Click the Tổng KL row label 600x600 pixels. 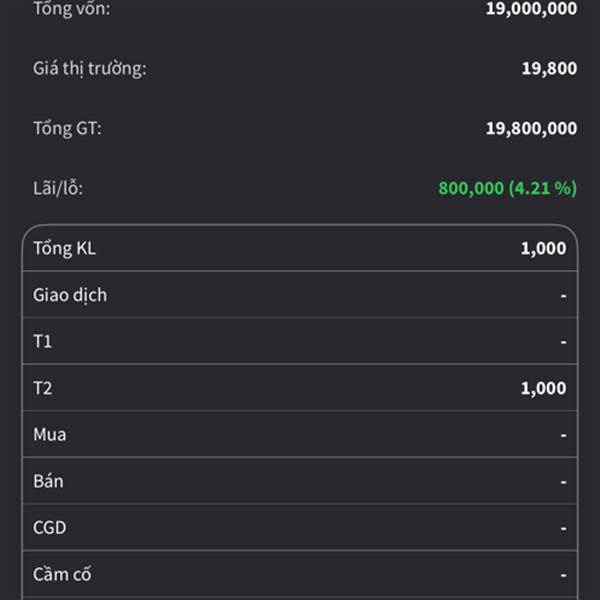[x=64, y=248]
